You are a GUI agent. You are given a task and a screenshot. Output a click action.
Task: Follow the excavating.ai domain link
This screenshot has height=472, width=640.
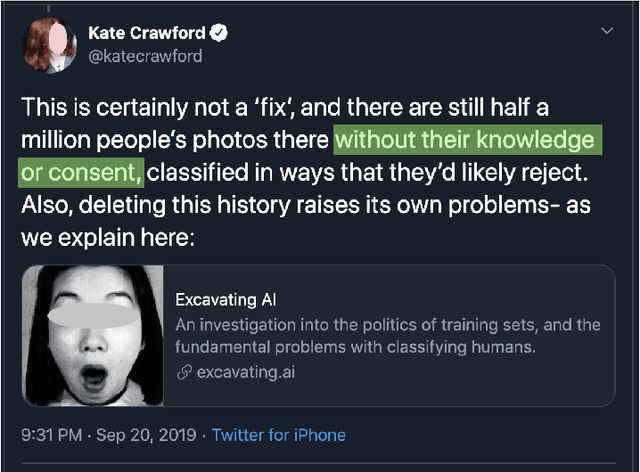[x=245, y=373]
